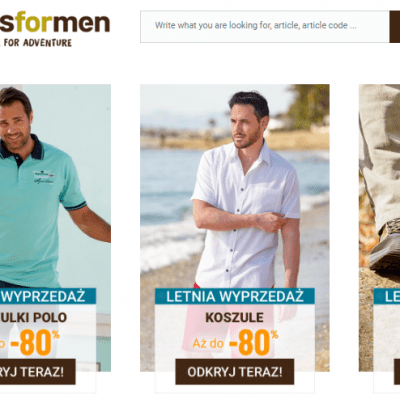
Task: Click the orange -80% discount on Koszule
Action: [253, 343]
